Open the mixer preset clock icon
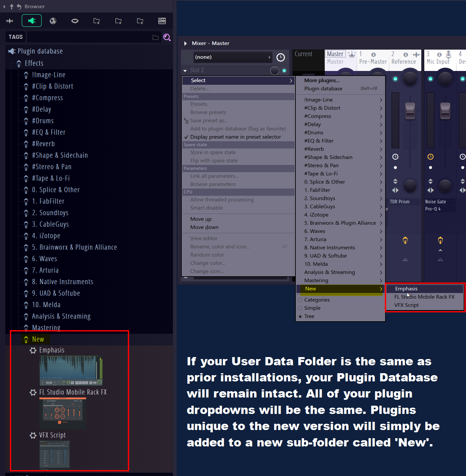466x476 pixels. pyautogui.click(x=280, y=57)
